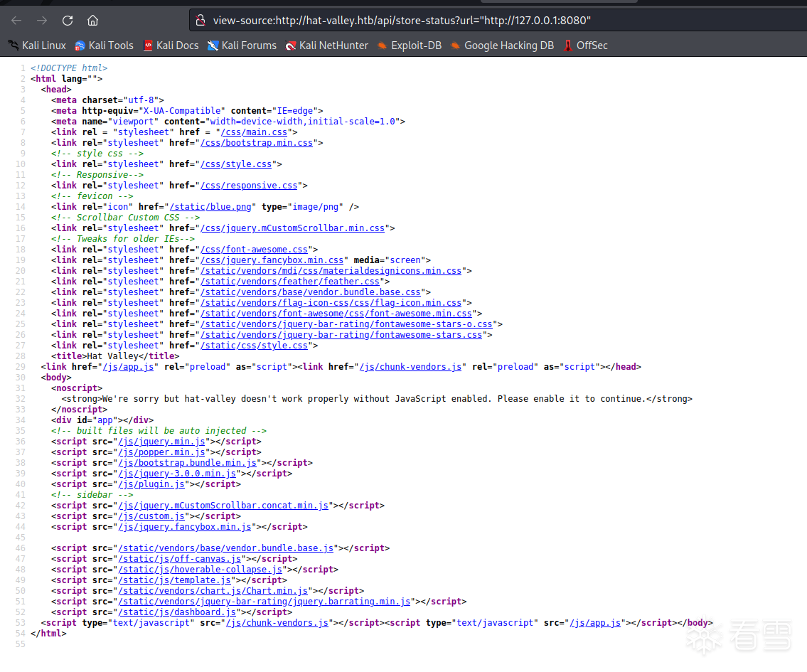Click the Hat Valley title text
The width and height of the screenshot is (807, 672).
113,356
